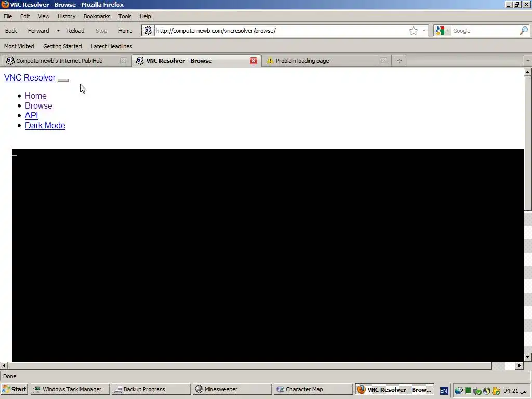Click the taskbar clock 04:21

tap(515, 391)
